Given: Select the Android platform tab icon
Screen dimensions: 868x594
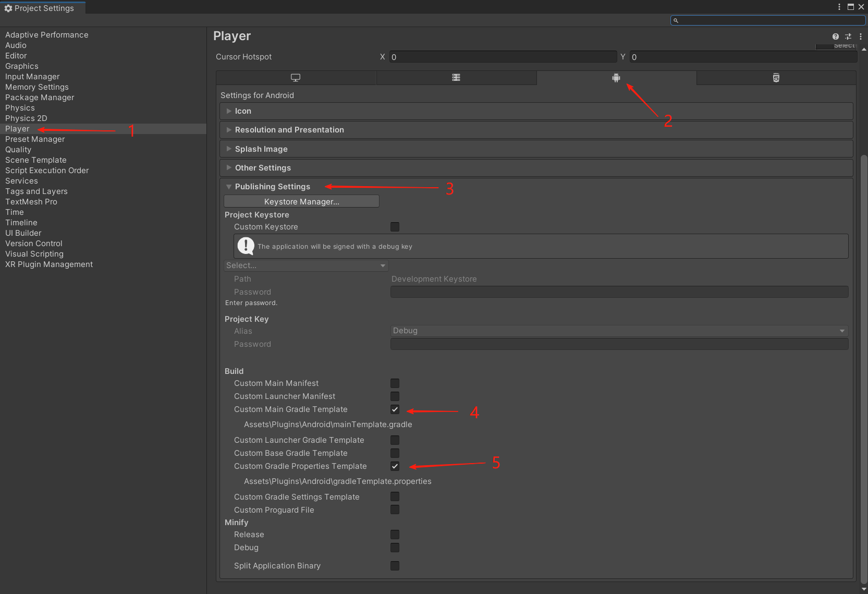Looking at the screenshot, I should click(x=616, y=78).
